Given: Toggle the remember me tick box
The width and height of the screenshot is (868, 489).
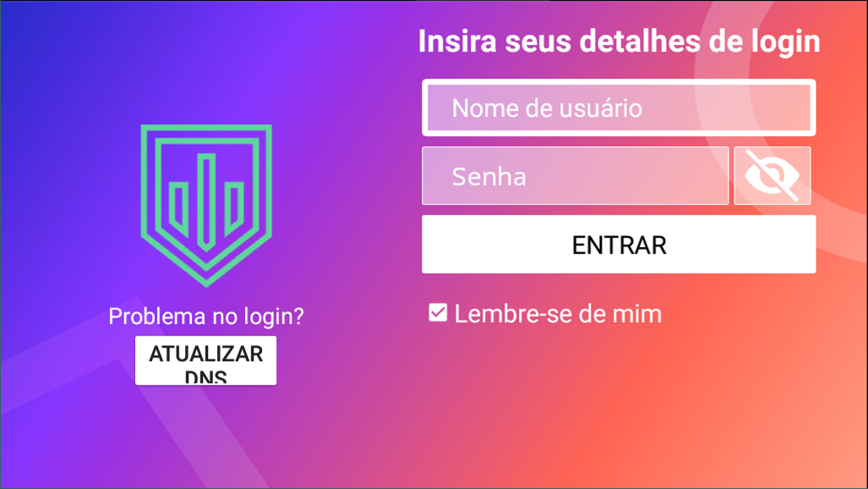Looking at the screenshot, I should tap(438, 313).
